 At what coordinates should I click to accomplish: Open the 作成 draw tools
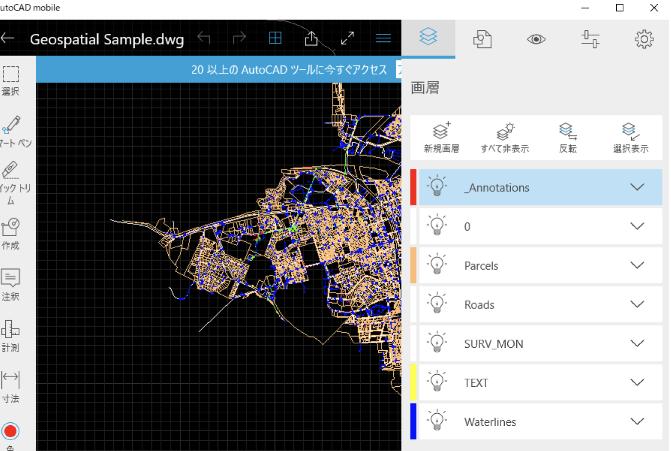(x=11, y=234)
